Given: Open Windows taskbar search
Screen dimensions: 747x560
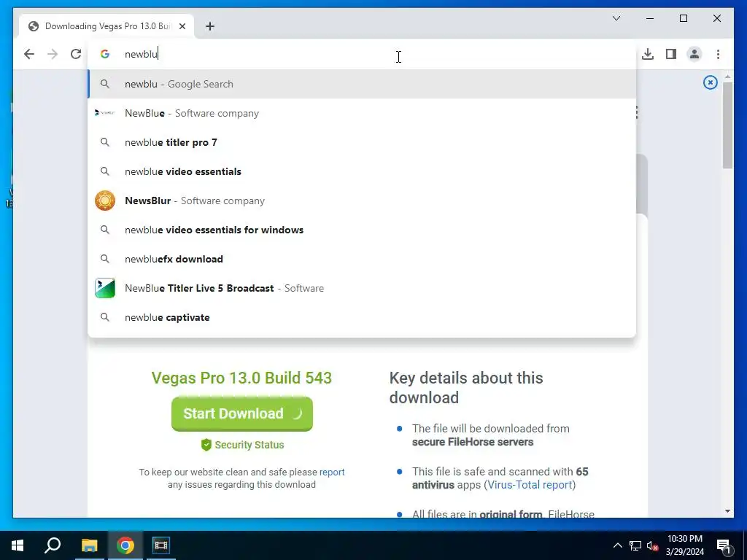Looking at the screenshot, I should (x=53, y=545).
